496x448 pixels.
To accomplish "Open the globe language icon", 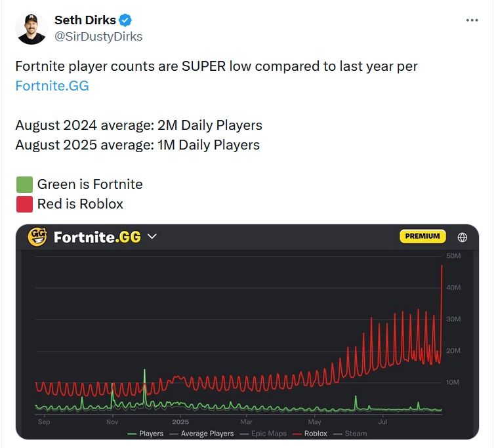I will click(x=462, y=237).
